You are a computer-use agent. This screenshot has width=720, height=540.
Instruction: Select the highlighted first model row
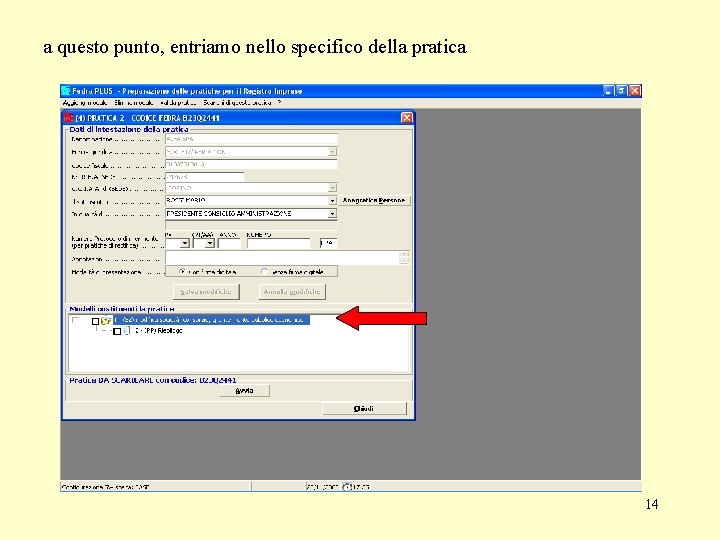click(211, 320)
